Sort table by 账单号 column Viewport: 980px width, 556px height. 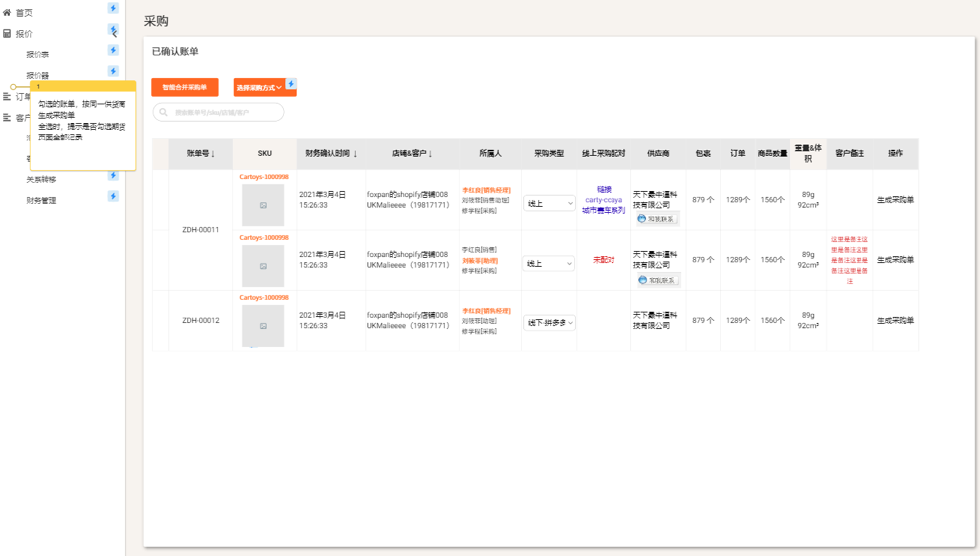(200, 154)
